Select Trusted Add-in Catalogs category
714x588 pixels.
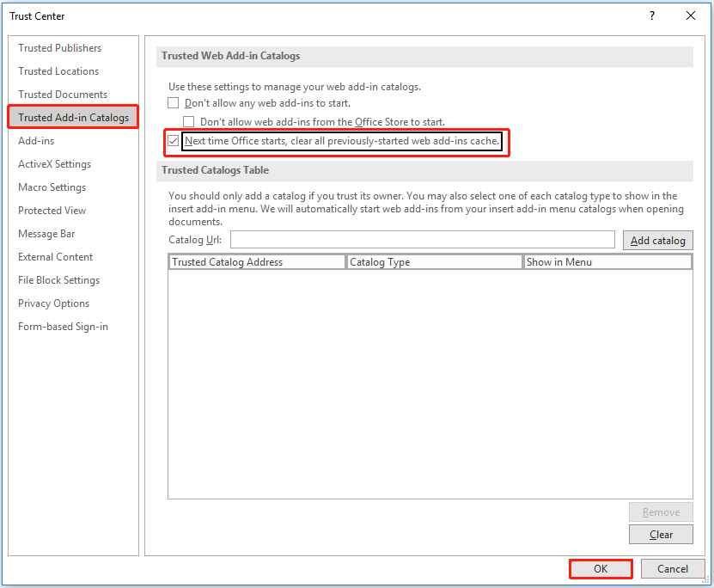(73, 118)
